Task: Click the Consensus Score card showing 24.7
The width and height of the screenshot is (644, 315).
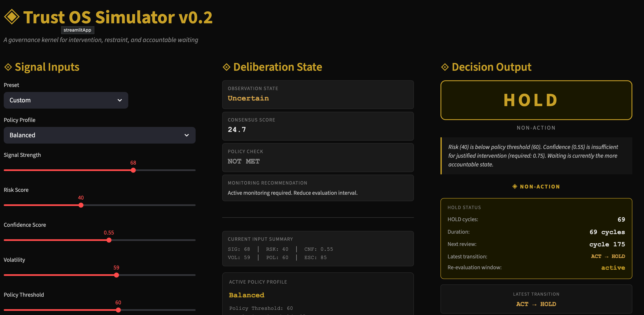Action: (x=318, y=126)
